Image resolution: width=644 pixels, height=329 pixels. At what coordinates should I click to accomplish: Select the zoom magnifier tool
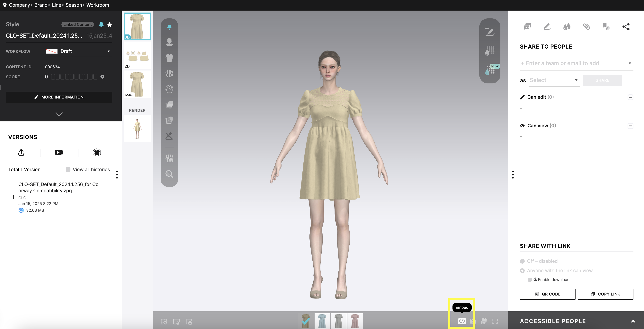[169, 174]
